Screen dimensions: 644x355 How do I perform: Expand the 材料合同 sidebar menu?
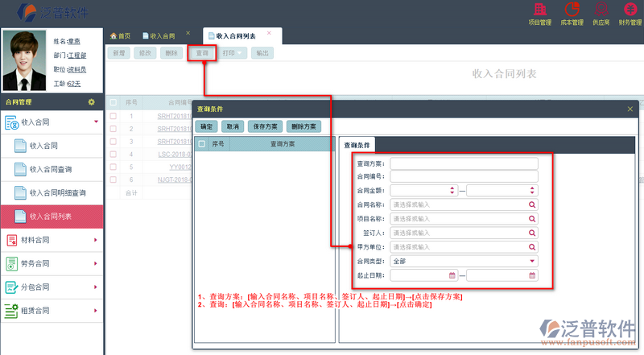click(x=52, y=240)
